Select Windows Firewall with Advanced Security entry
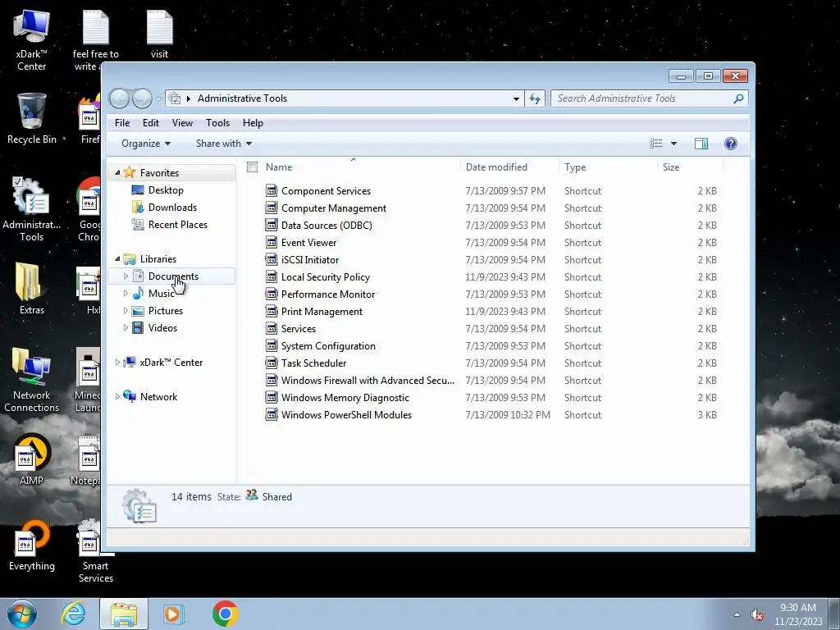Image resolution: width=840 pixels, height=630 pixels. [x=367, y=381]
